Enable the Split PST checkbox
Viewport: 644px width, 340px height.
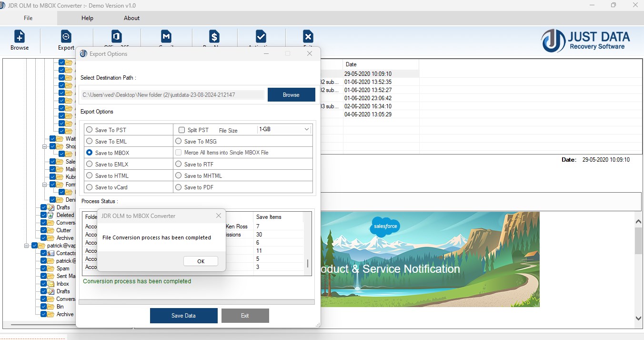181,130
